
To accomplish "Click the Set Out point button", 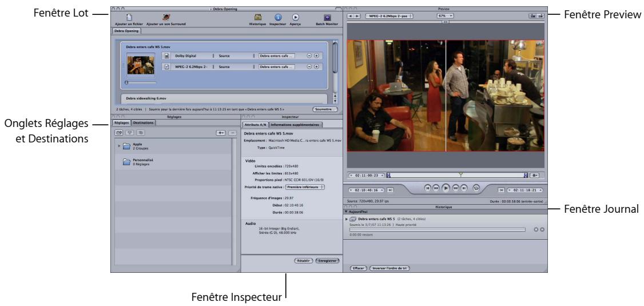I will (501, 190).
